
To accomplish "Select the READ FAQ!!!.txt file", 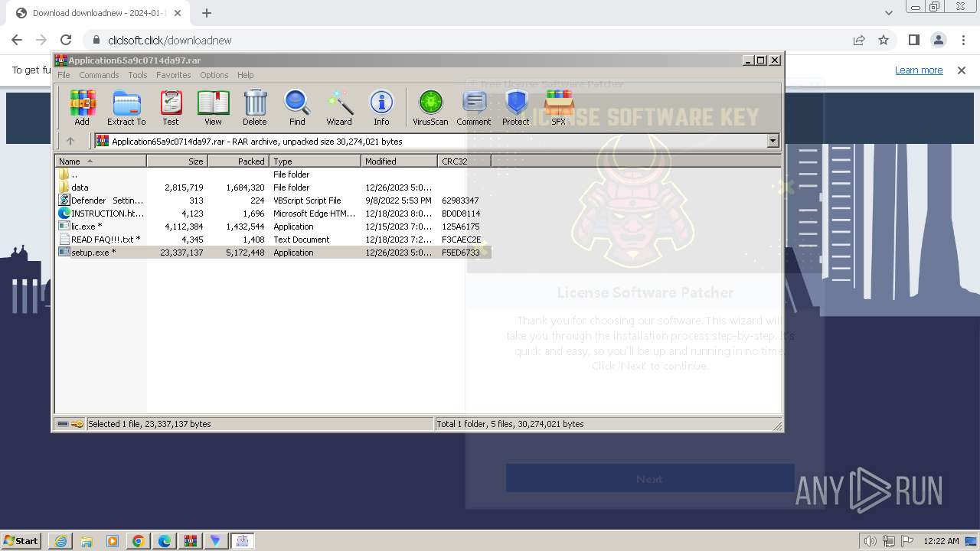I will 273,240.
